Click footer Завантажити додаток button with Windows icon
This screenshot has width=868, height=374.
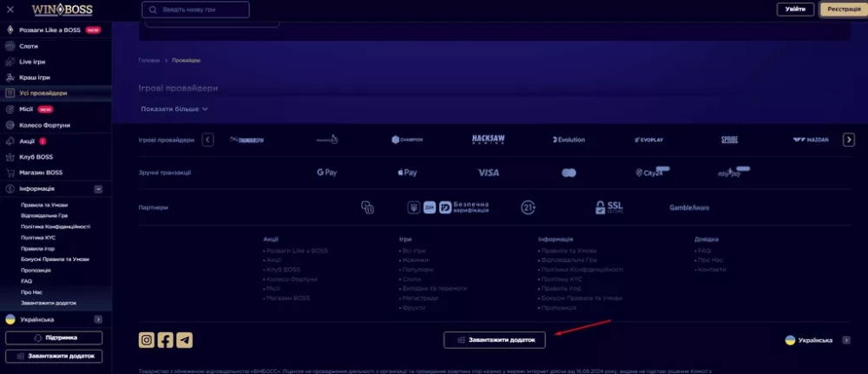click(x=495, y=340)
